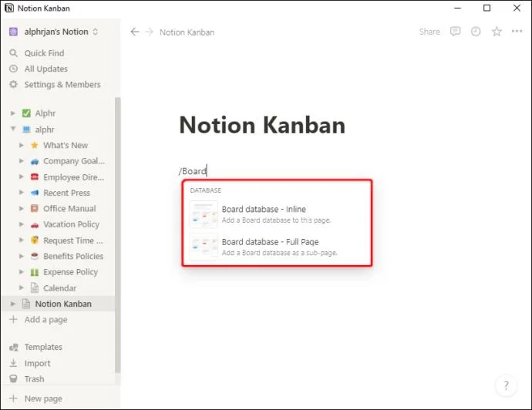The width and height of the screenshot is (532, 410).
Task: Open the Employee Directory page
Action: tap(73, 177)
